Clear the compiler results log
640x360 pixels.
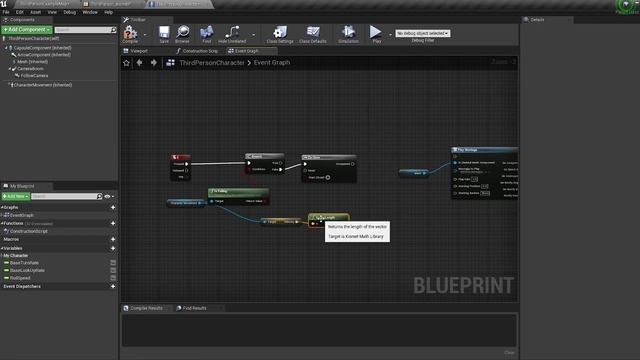click(x=509, y=353)
